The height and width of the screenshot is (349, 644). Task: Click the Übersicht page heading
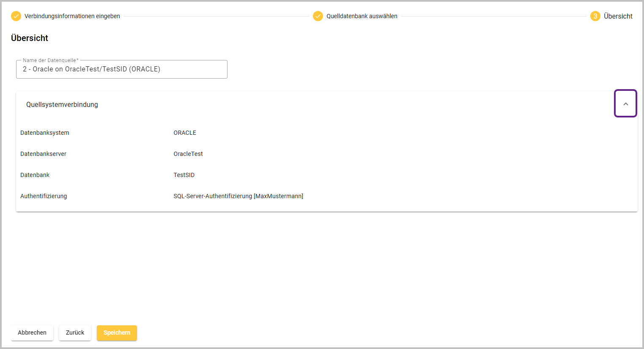tap(30, 38)
